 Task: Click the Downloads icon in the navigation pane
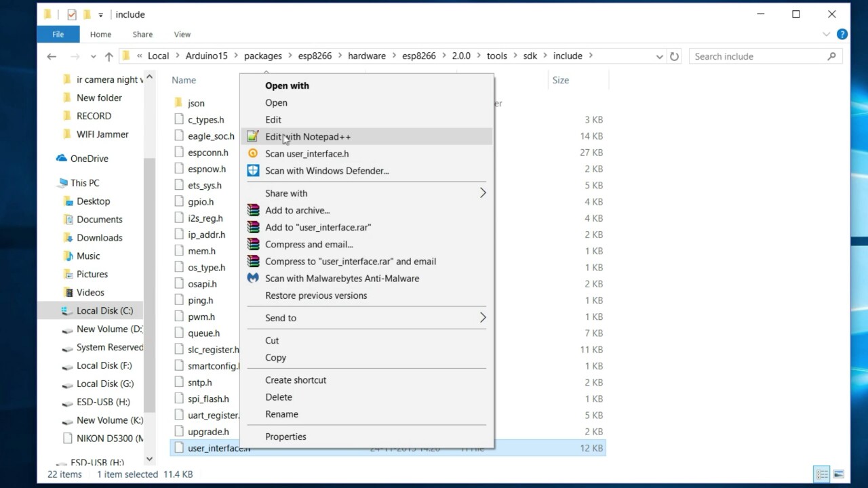(x=68, y=238)
